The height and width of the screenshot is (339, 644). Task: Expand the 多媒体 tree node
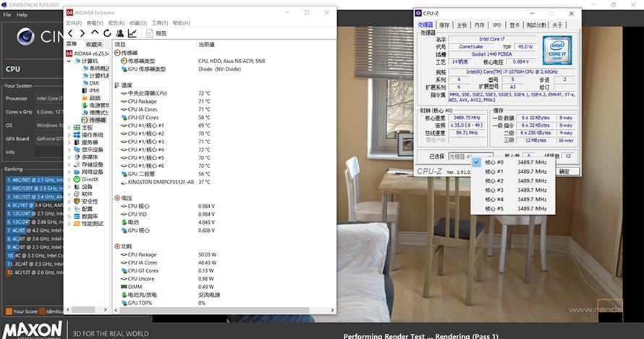pyautogui.click(x=69, y=157)
